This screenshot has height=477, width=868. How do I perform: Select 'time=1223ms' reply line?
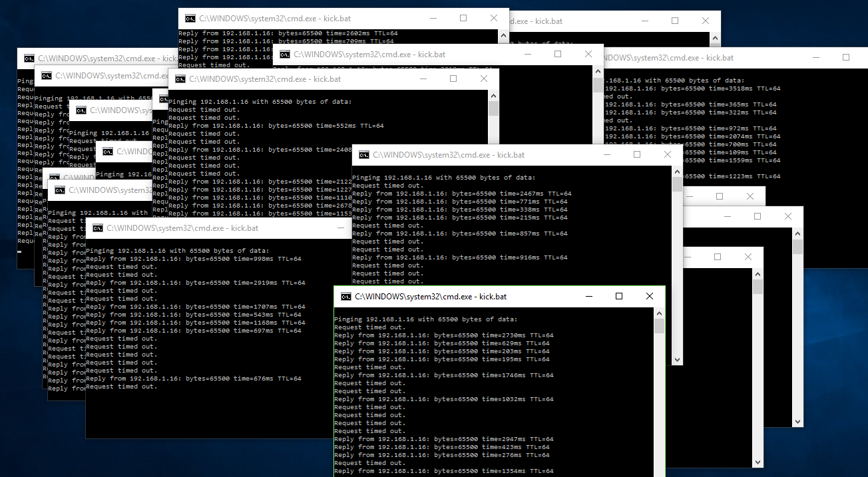point(692,176)
